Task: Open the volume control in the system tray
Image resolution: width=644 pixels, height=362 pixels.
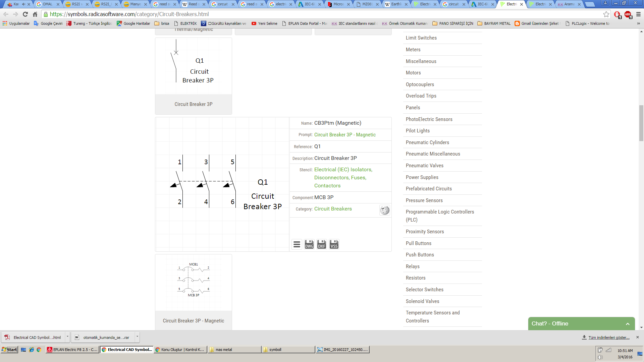Action: tap(600, 357)
